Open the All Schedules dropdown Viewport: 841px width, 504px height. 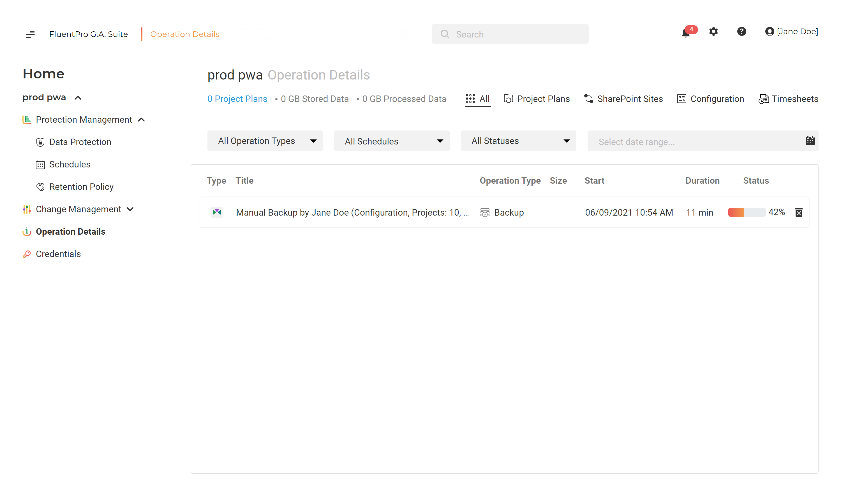392,141
